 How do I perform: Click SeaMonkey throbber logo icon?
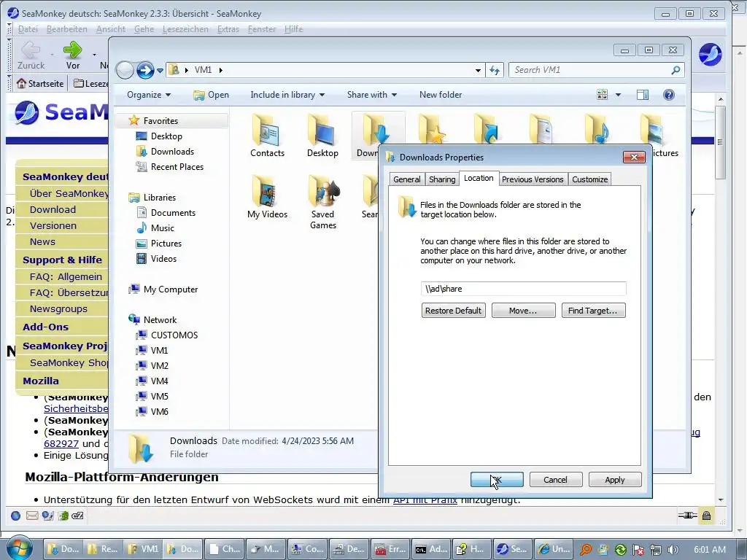[710, 54]
